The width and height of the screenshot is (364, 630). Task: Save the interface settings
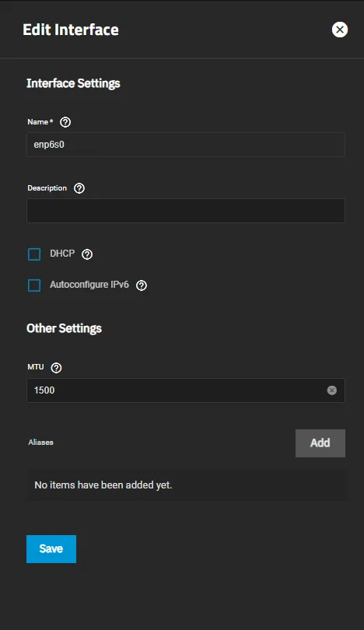pyautogui.click(x=51, y=549)
